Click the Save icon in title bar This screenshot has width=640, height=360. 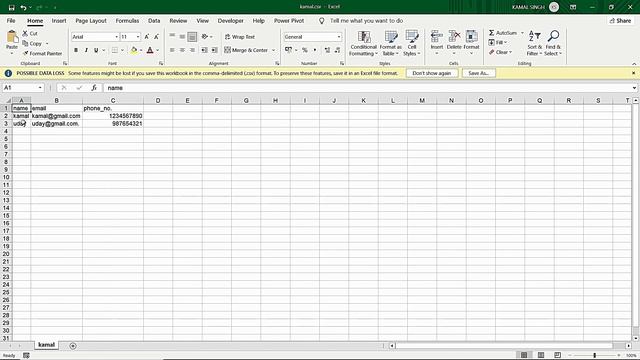click(11, 7)
